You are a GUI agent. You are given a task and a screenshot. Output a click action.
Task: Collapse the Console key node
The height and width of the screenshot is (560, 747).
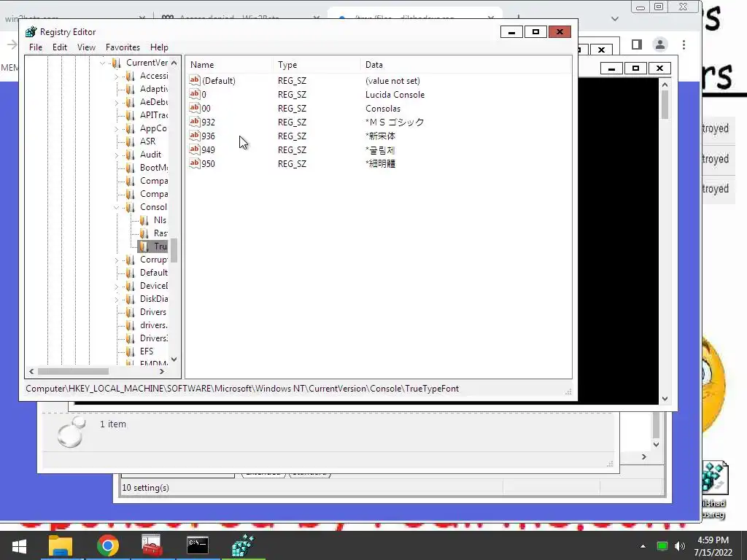point(117,207)
